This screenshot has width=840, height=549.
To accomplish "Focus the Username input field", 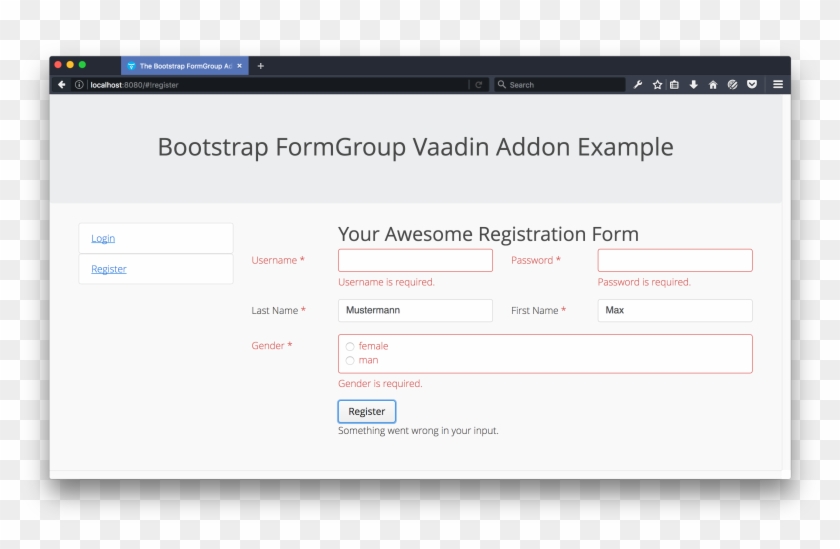I will coord(415,260).
